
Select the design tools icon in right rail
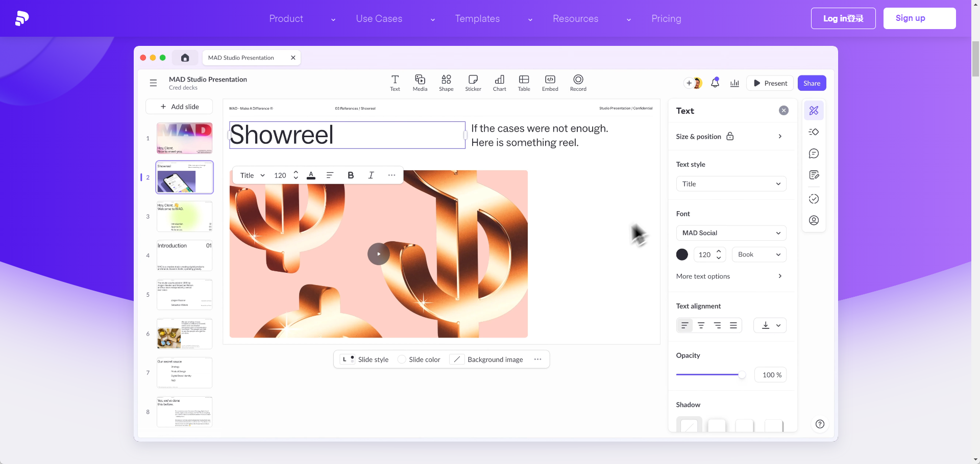point(814,111)
